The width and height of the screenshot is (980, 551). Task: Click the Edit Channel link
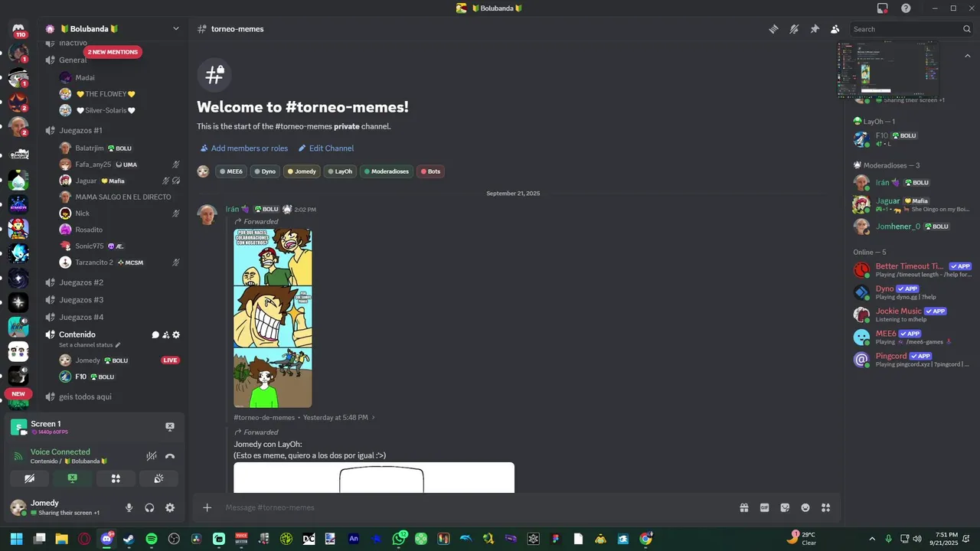[x=325, y=148]
